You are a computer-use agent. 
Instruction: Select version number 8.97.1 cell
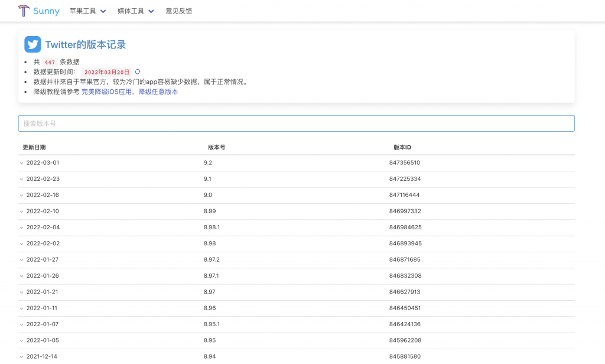pyautogui.click(x=212, y=276)
